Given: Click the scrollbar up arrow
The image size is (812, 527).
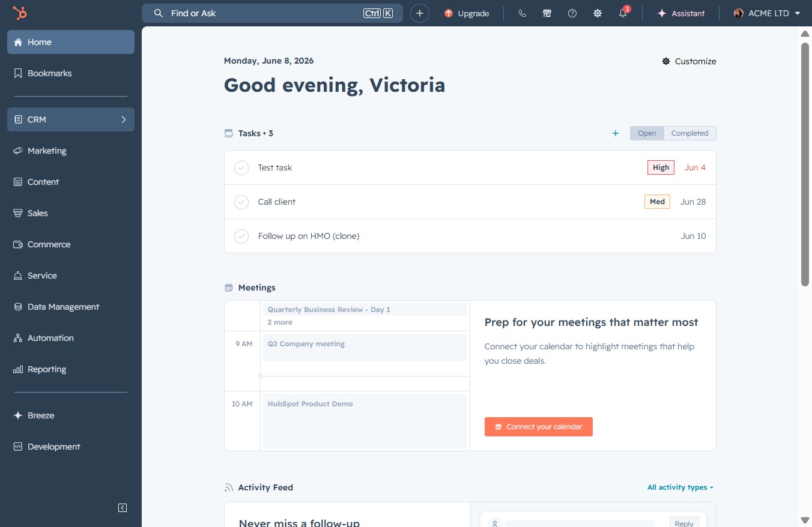Looking at the screenshot, I should click(x=805, y=34).
